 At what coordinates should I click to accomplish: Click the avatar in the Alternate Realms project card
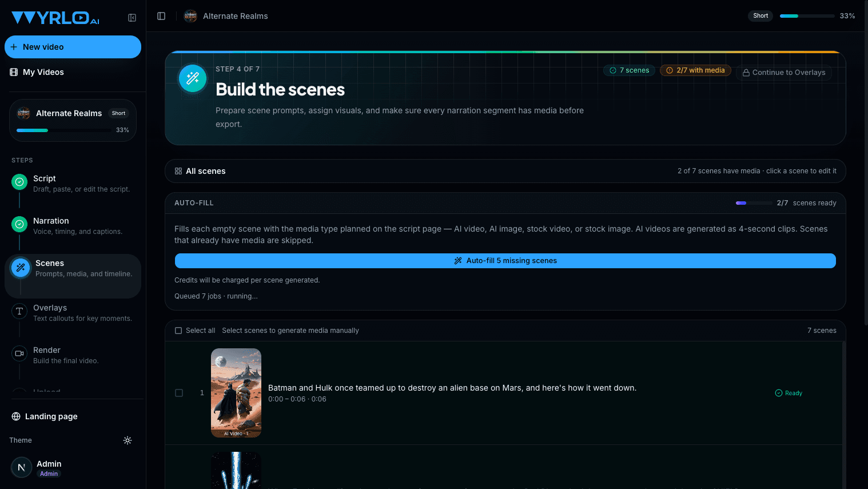click(23, 113)
